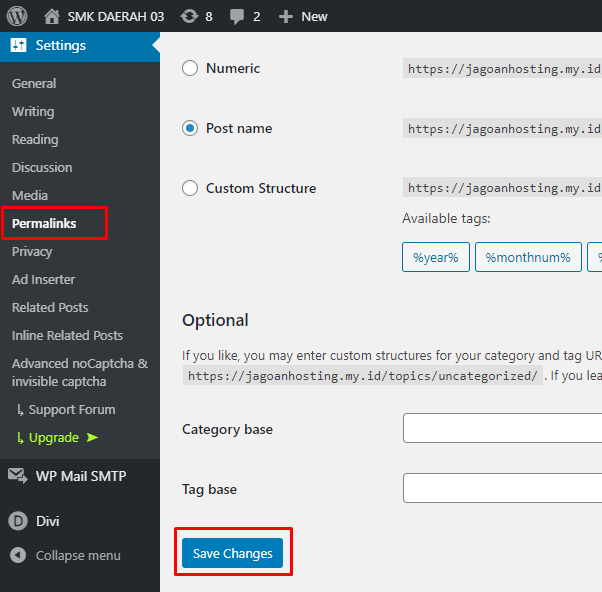Open the SMK DAERAH 03 site home icon

(52, 16)
